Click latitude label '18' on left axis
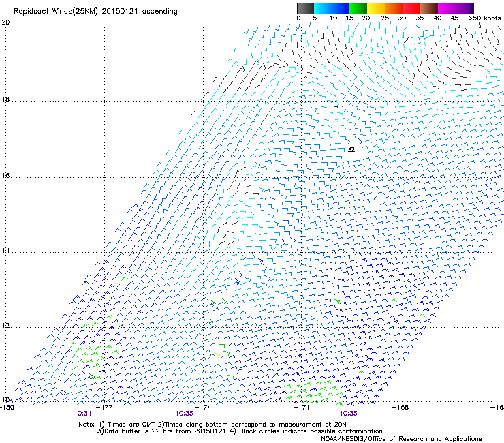 [x=5, y=99]
